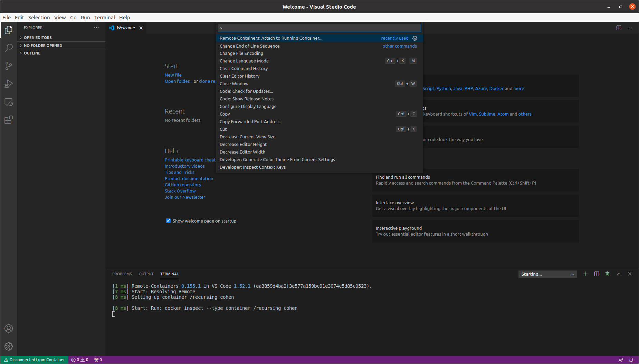Open the File menu
The width and height of the screenshot is (639, 364).
[7, 18]
